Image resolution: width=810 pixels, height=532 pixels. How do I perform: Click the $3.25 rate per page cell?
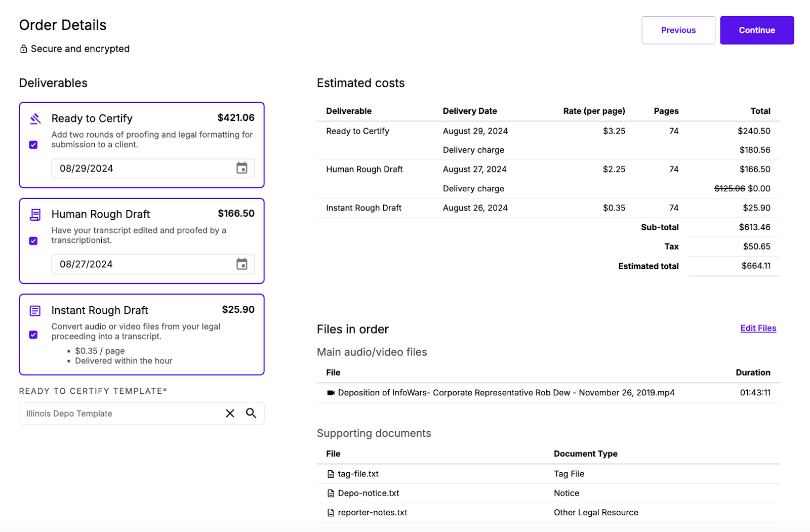coord(614,131)
